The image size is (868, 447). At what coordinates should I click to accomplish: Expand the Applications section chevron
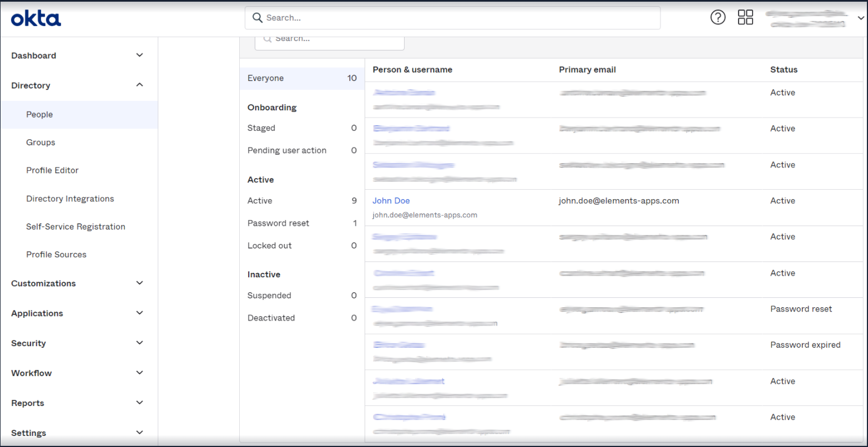[x=140, y=313]
